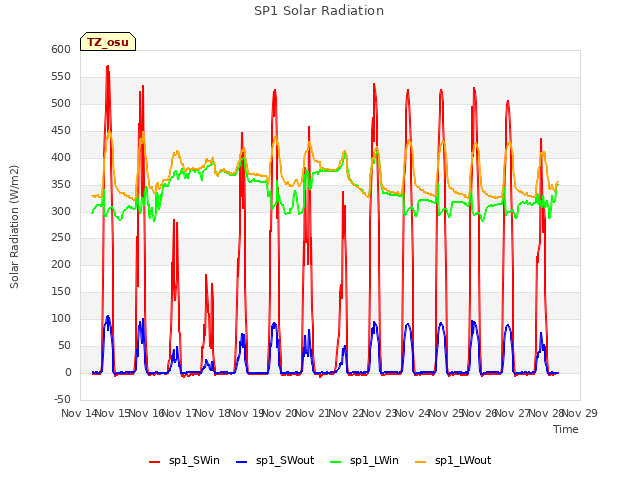
Task: Click the Nov 18 x-axis date label
Action: [x=213, y=413]
